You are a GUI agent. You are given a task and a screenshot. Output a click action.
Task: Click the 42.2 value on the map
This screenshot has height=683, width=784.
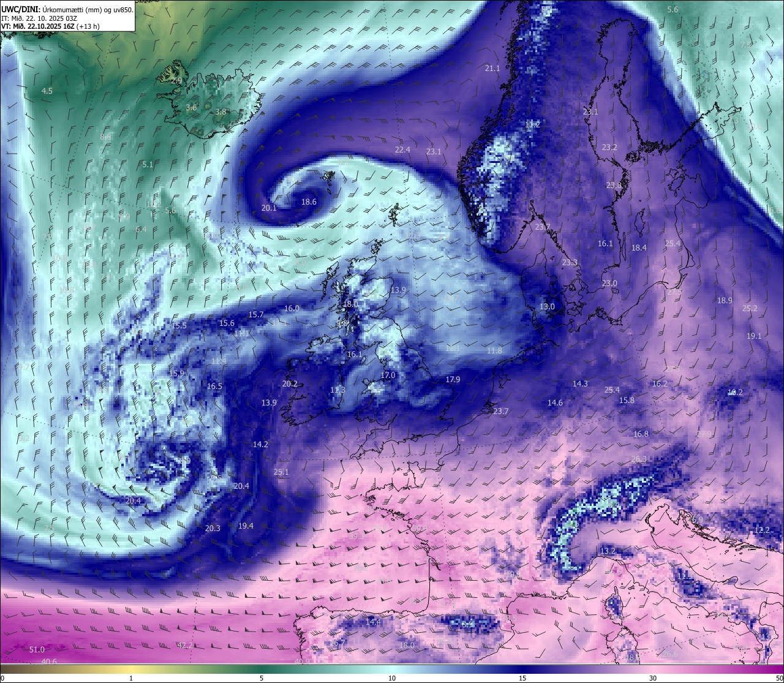(x=184, y=645)
